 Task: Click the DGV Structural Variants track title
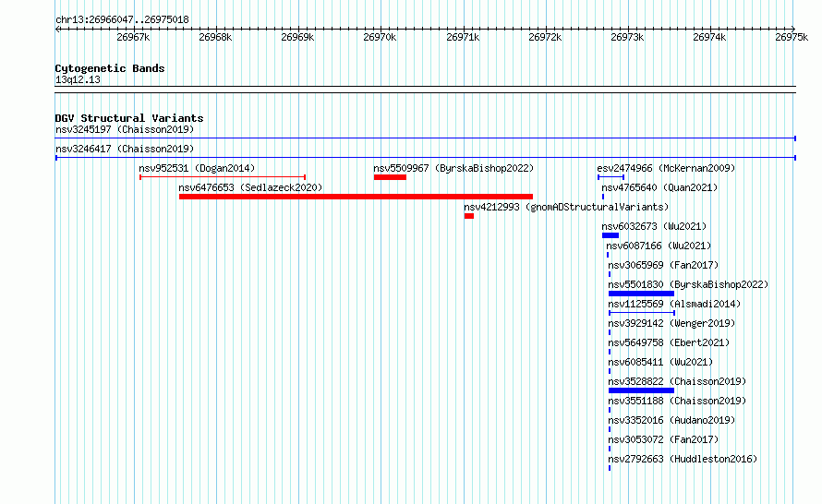coord(129,118)
